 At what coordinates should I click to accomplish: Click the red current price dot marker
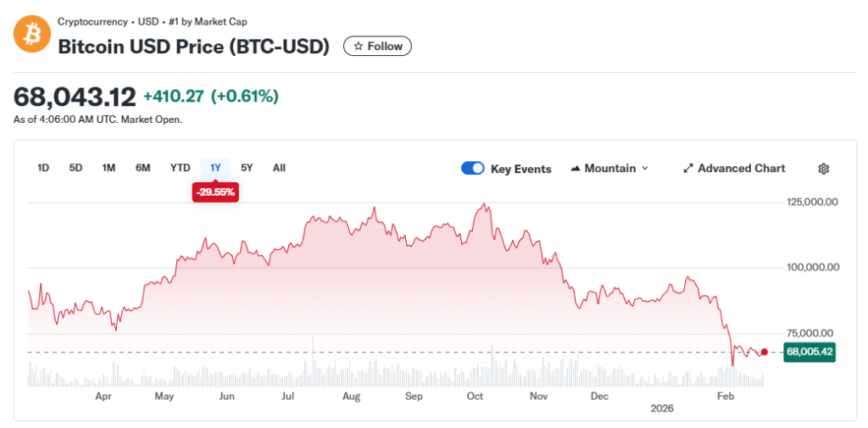(x=765, y=352)
